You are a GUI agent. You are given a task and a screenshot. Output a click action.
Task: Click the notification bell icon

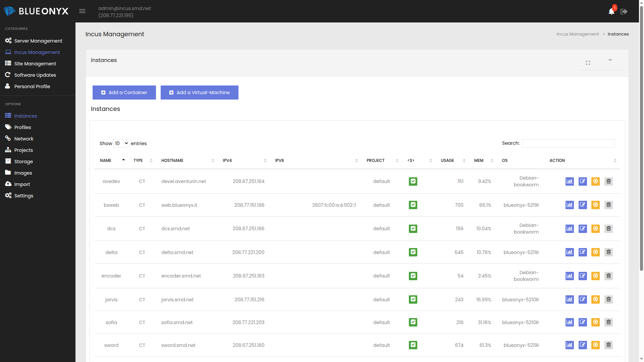tap(611, 12)
